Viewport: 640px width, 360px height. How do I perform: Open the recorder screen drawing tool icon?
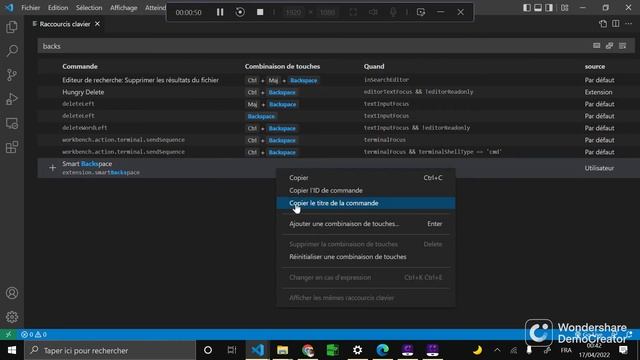[x=421, y=12]
